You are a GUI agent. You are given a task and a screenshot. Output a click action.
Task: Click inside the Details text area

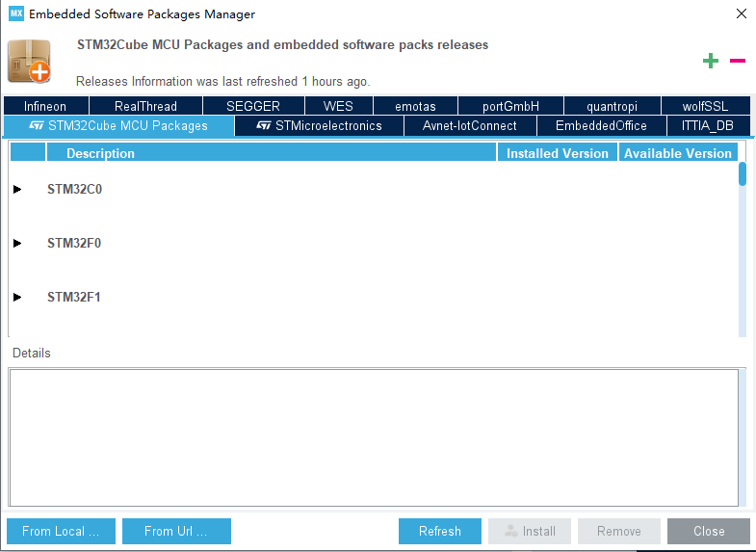pos(374,437)
